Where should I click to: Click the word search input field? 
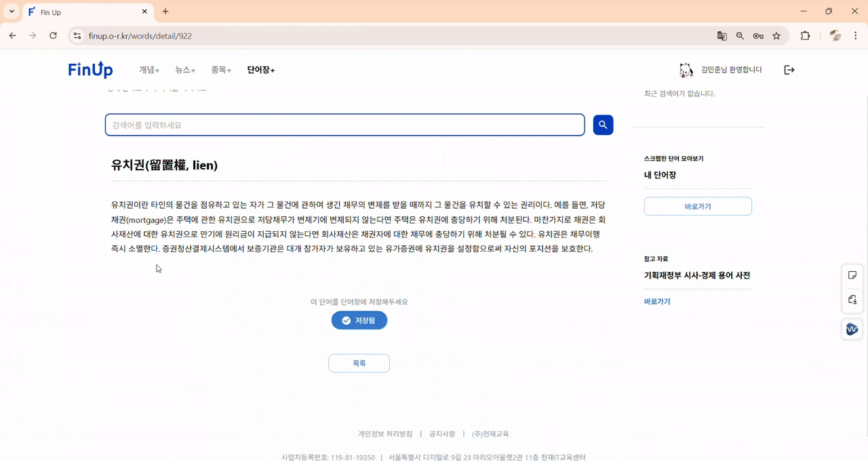pos(344,125)
